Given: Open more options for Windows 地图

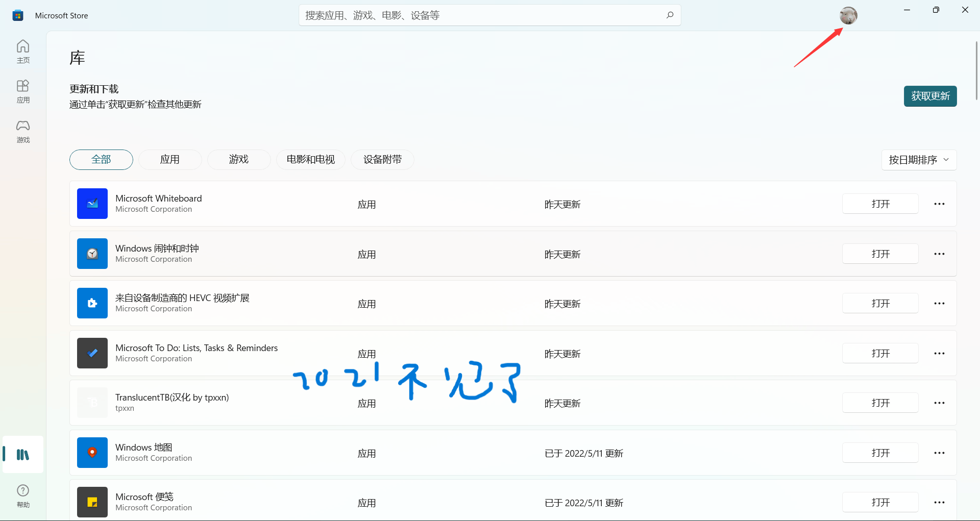Looking at the screenshot, I should (939, 453).
